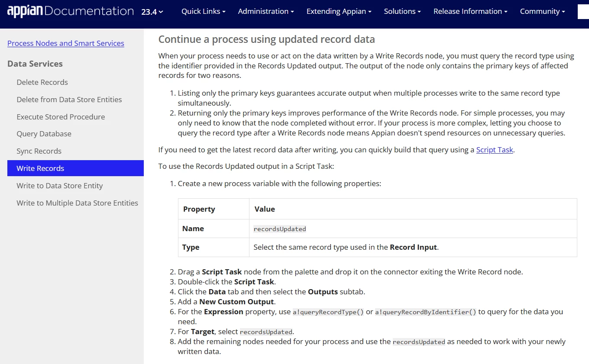Expand the Extending Appian menu
The width and height of the screenshot is (589, 364).
coord(339,11)
